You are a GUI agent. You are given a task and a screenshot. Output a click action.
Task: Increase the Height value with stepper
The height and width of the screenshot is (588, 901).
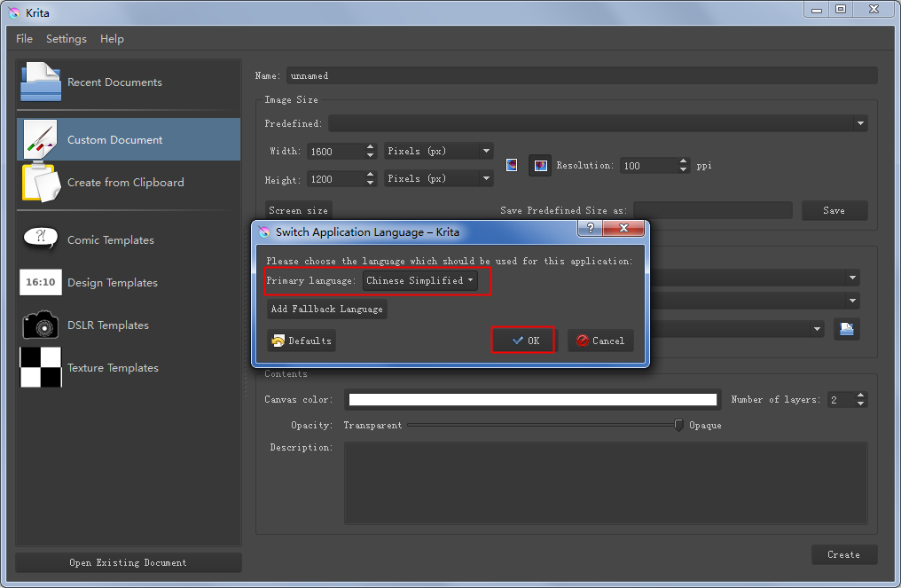(x=370, y=175)
